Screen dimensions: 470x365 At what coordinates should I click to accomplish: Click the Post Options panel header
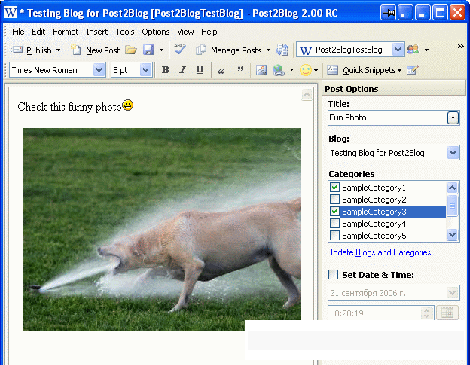(x=393, y=89)
